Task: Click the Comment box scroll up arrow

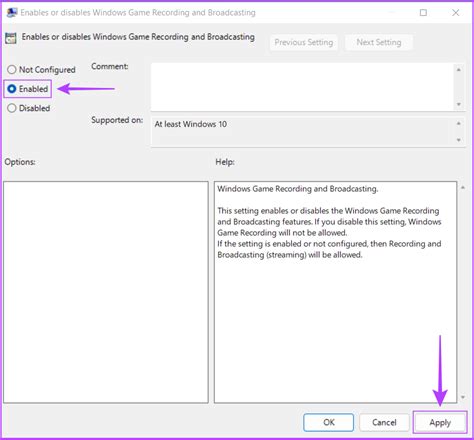Action: coord(459,70)
